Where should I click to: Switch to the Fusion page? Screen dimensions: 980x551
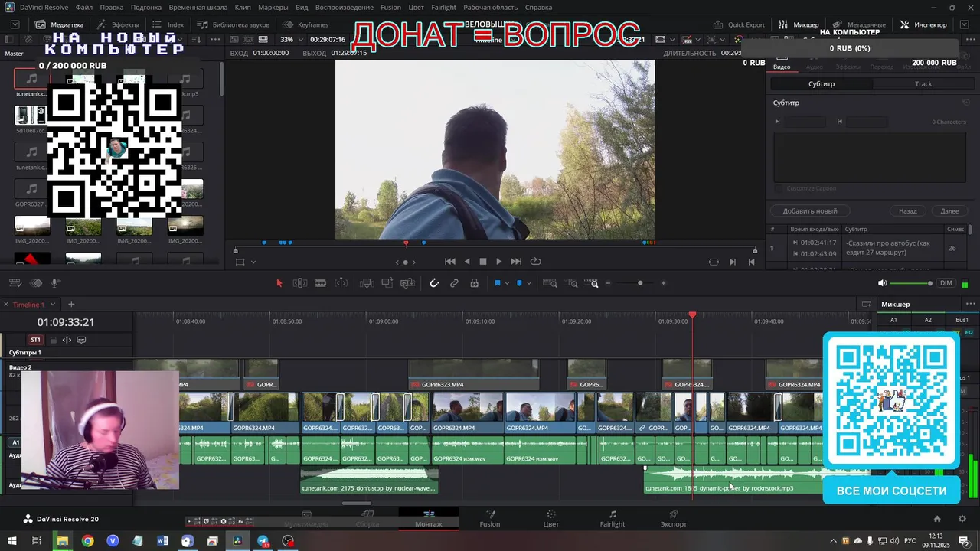(490, 519)
